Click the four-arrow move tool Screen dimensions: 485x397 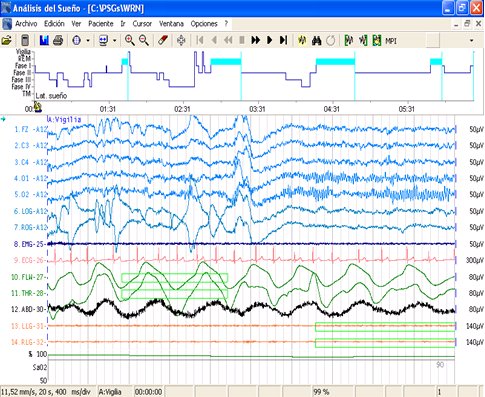click(x=181, y=41)
